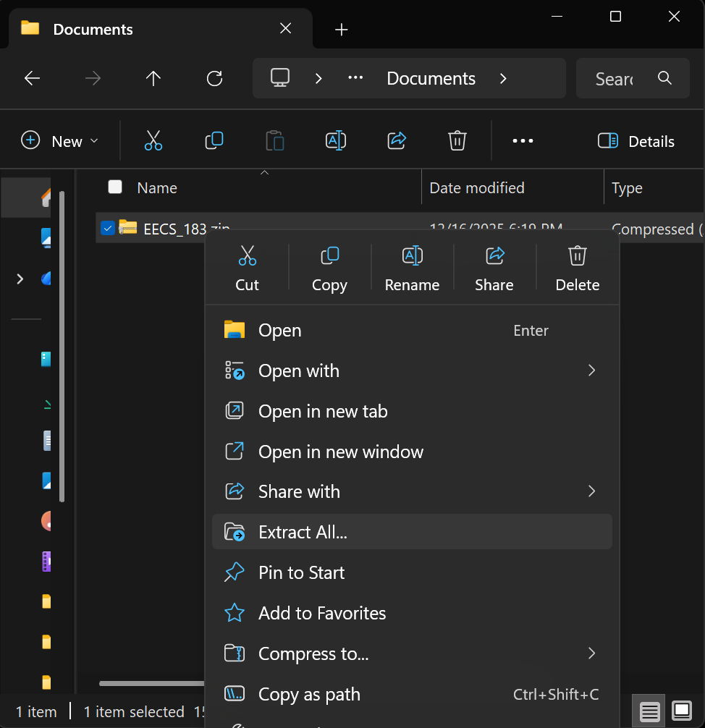Click Documents in the address bar
This screenshot has width=705, height=728.
[431, 78]
